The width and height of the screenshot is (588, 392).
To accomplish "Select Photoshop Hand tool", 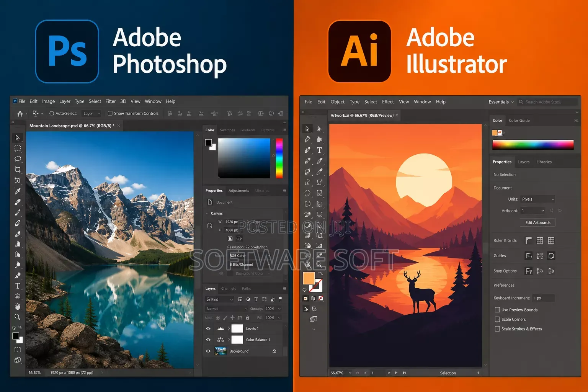I will pyautogui.click(x=18, y=307).
